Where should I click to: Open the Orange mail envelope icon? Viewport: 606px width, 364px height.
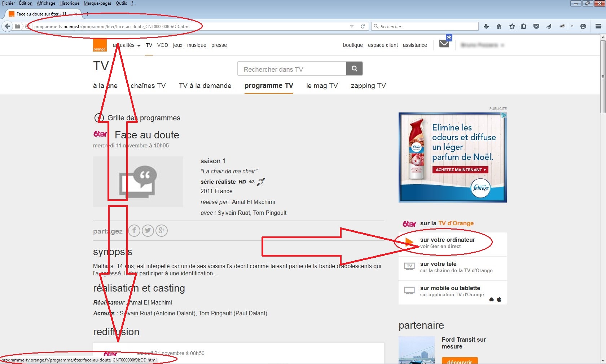(x=444, y=44)
